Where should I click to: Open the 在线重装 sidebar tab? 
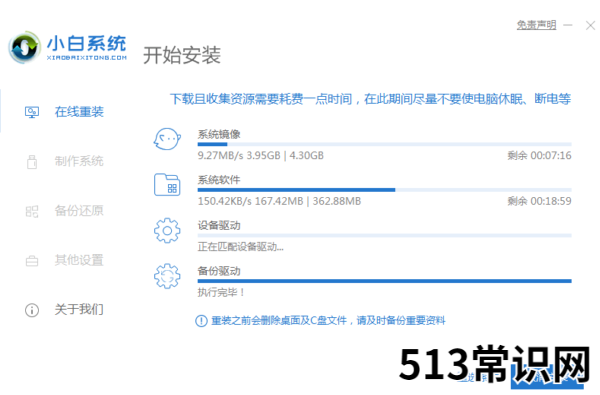click(x=79, y=112)
